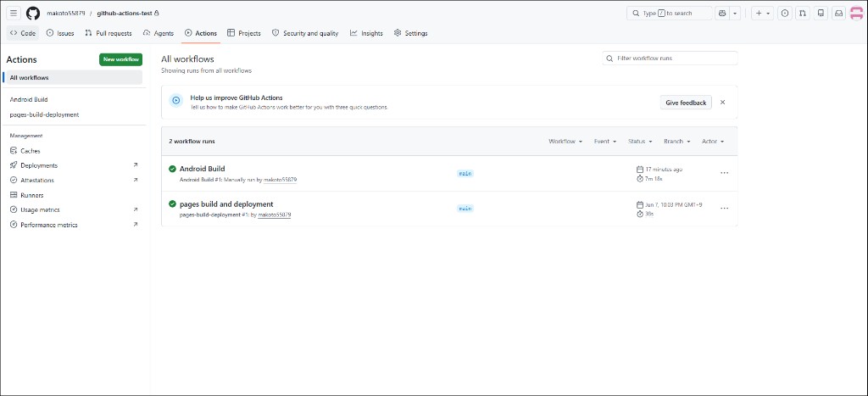The image size is (868, 396).
Task: Click the Give feedback button
Action: pyautogui.click(x=686, y=103)
